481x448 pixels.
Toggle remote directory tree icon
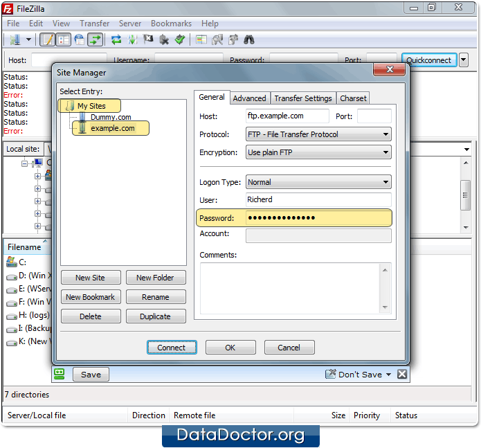pos(80,39)
